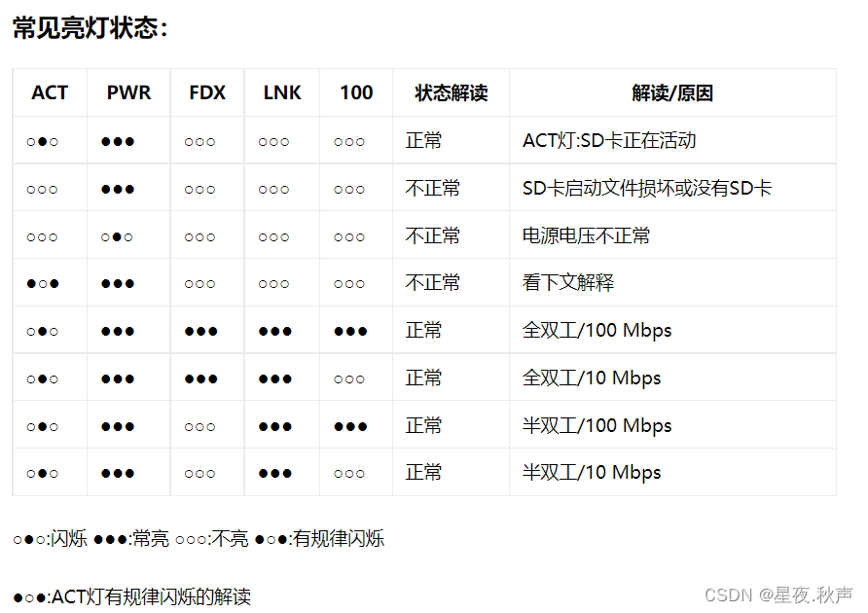Viewport: 868px width, 613px height.
Task: Click the 解读/原因 column header
Action: (x=672, y=92)
